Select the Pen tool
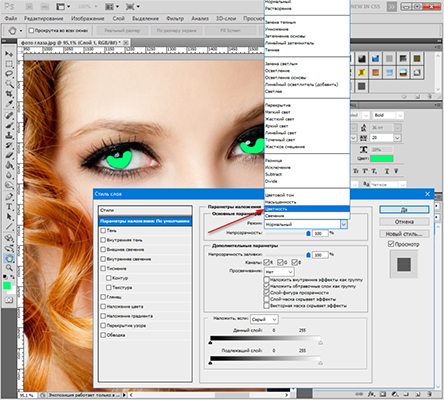The height and width of the screenshot is (400, 444). pos(9,197)
